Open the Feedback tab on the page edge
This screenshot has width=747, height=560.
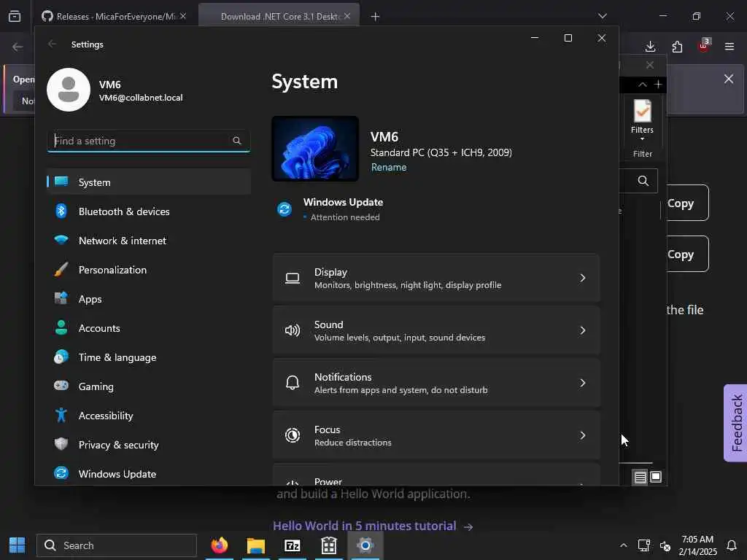pyautogui.click(x=736, y=423)
